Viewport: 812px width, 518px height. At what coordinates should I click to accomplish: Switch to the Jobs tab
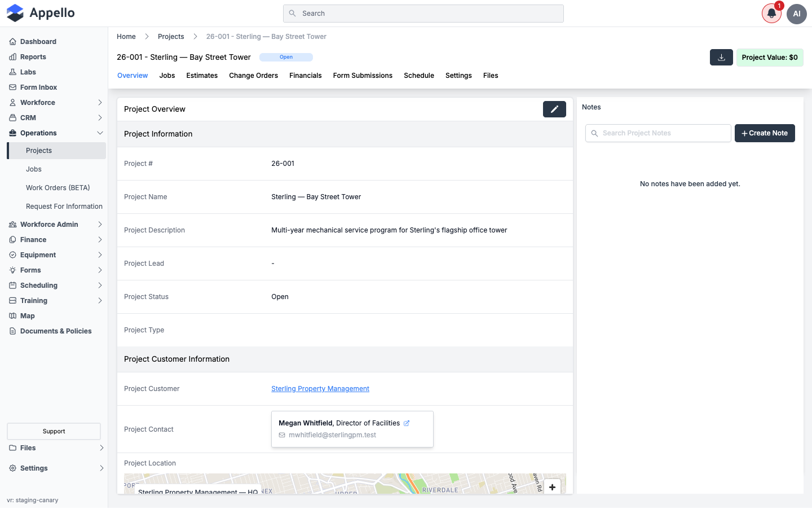point(167,76)
